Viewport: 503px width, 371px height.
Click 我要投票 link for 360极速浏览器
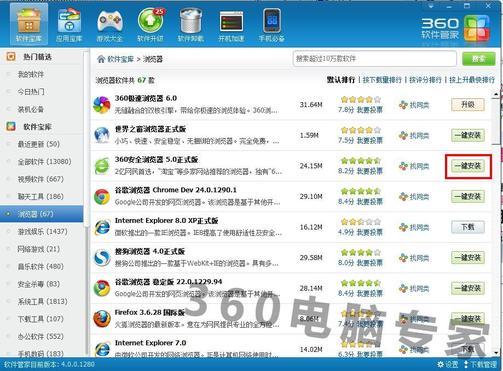click(x=370, y=110)
